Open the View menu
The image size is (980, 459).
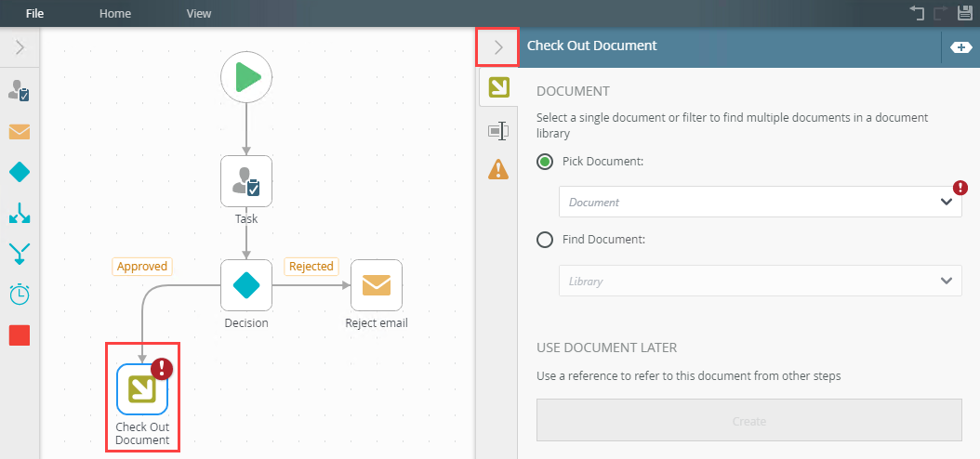(x=198, y=14)
